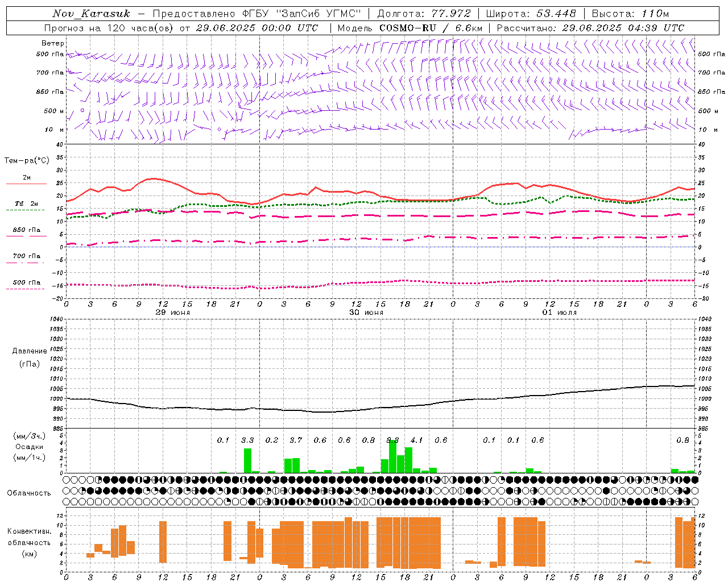The height and width of the screenshot is (582, 728).
Task: Click the date label 29 июня
Action: [173, 313]
